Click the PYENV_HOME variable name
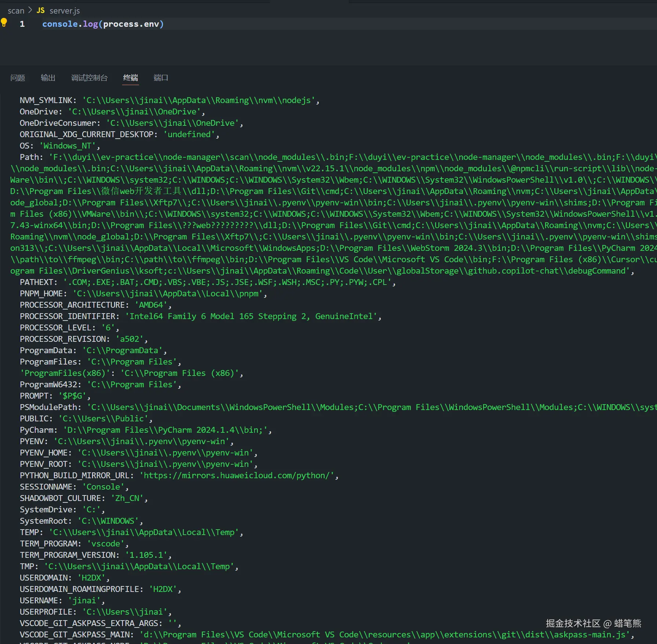The height and width of the screenshot is (644, 657). [x=43, y=453]
